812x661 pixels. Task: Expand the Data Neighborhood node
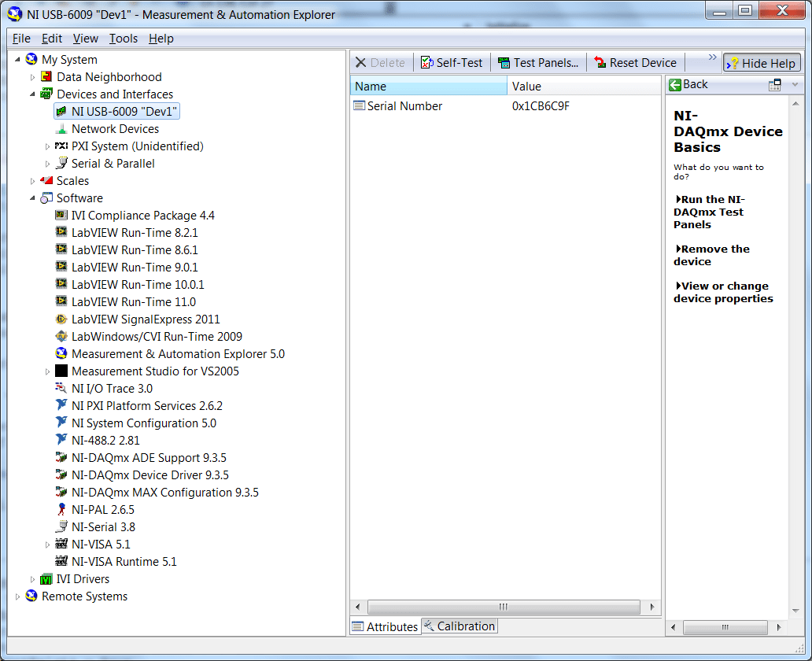32,77
